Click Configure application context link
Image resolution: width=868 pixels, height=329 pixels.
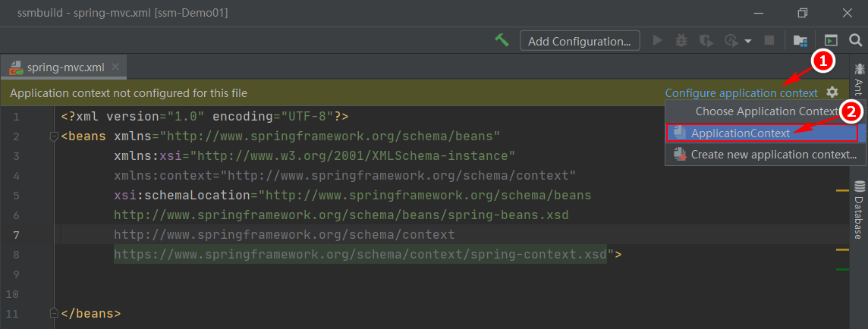pos(741,93)
